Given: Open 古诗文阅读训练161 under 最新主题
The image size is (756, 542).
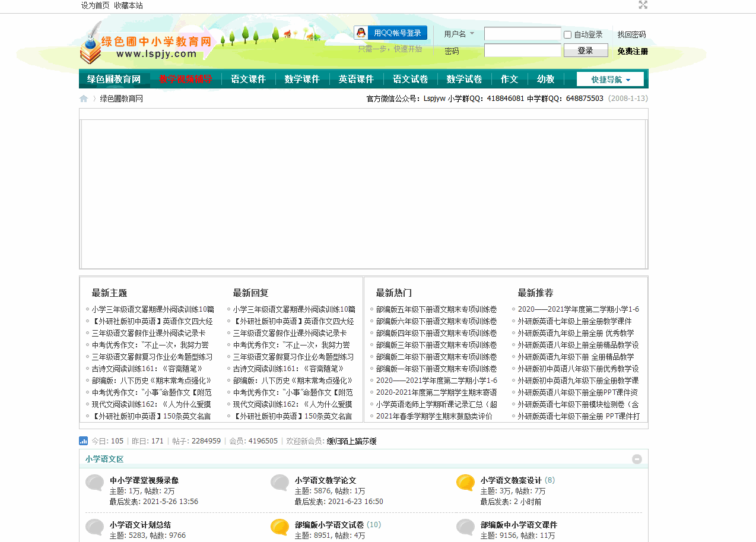Looking at the screenshot, I should [147, 369].
